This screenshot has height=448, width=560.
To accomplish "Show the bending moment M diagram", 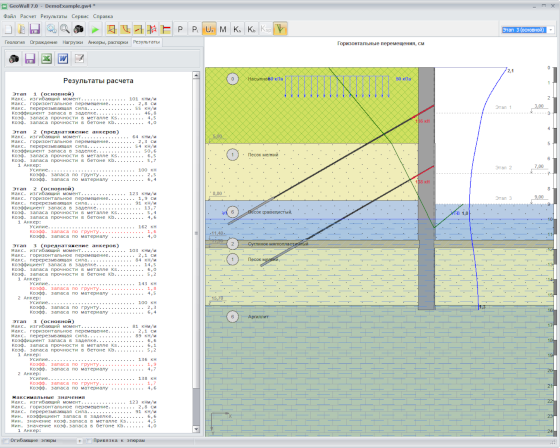I will click(x=223, y=29).
